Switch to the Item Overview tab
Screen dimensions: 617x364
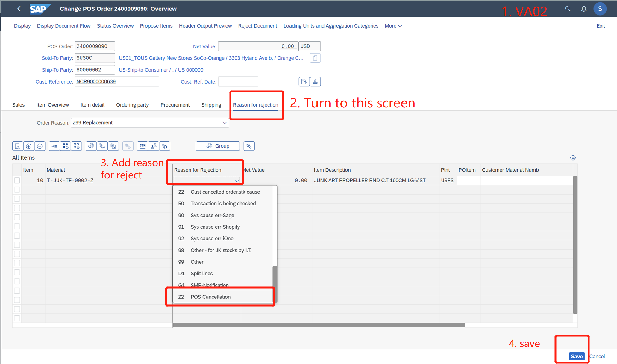52,105
